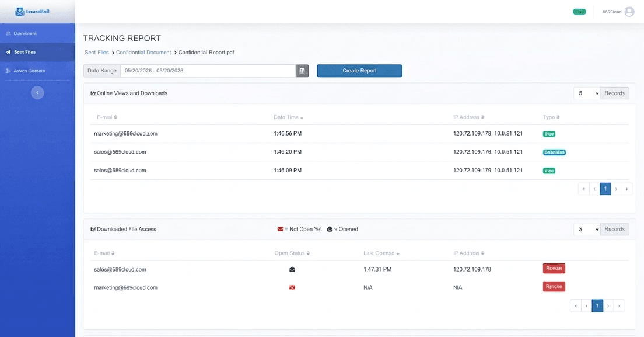
Task: Click Download type badge for 1:46:20 PM row
Action: (x=554, y=152)
